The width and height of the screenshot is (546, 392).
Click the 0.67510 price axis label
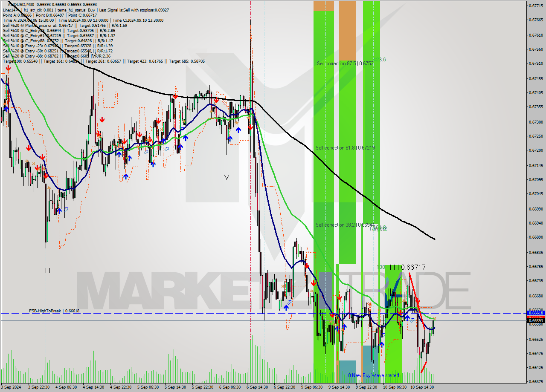click(536, 63)
